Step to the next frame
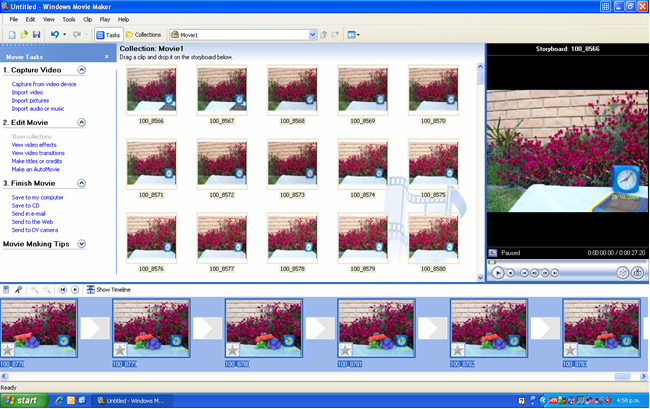 pos(545,273)
